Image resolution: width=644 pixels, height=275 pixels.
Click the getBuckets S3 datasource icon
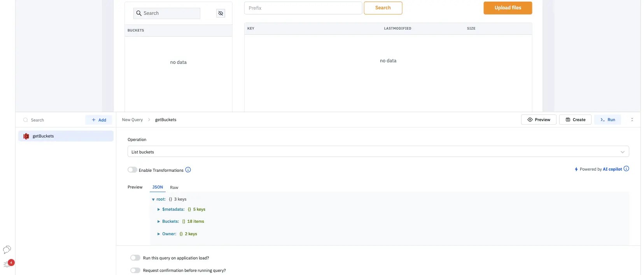coord(26,136)
